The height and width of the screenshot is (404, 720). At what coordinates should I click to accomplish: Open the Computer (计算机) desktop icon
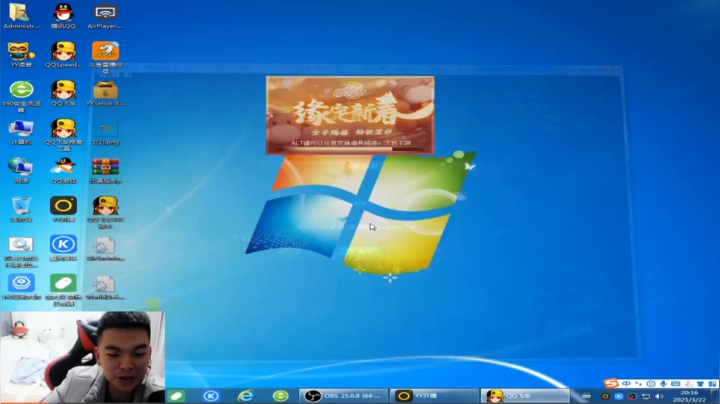(21, 132)
